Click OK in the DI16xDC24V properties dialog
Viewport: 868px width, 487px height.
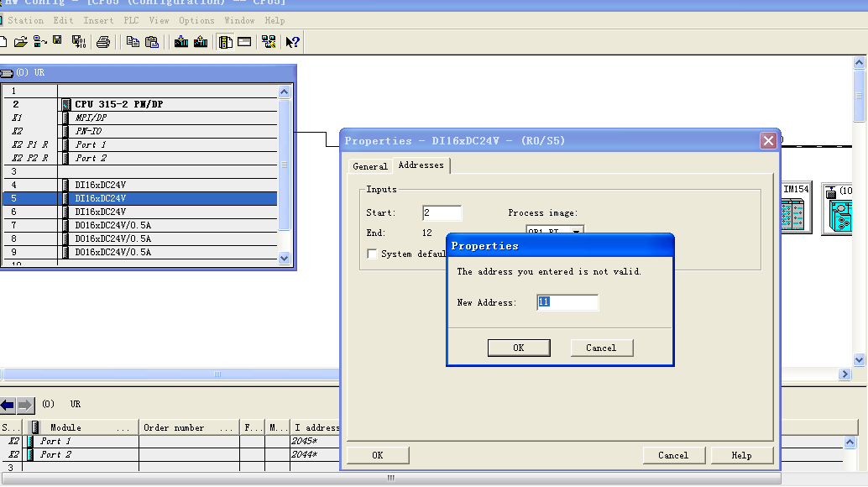click(378, 455)
